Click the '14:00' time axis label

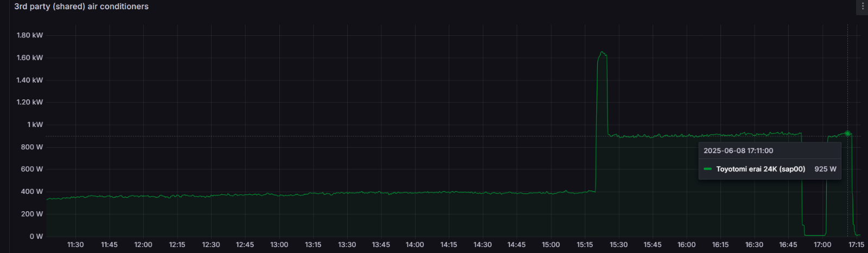[x=414, y=245]
